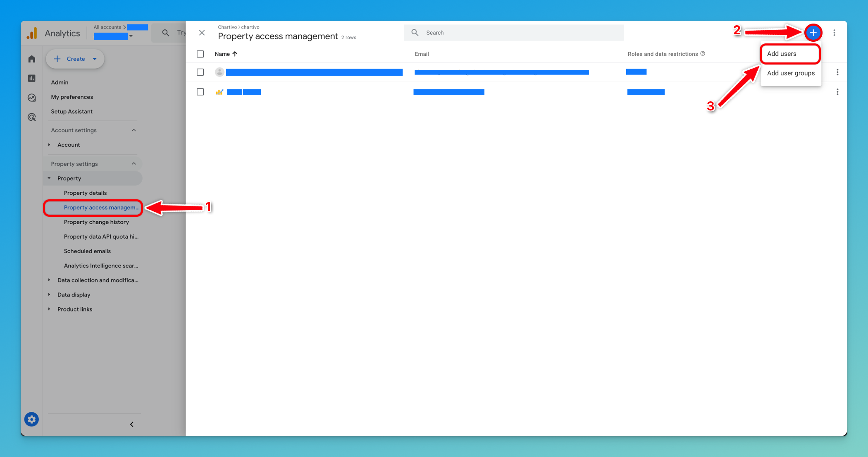Image resolution: width=868 pixels, height=457 pixels.
Task: Check the first user's row checkbox
Action: (200, 72)
